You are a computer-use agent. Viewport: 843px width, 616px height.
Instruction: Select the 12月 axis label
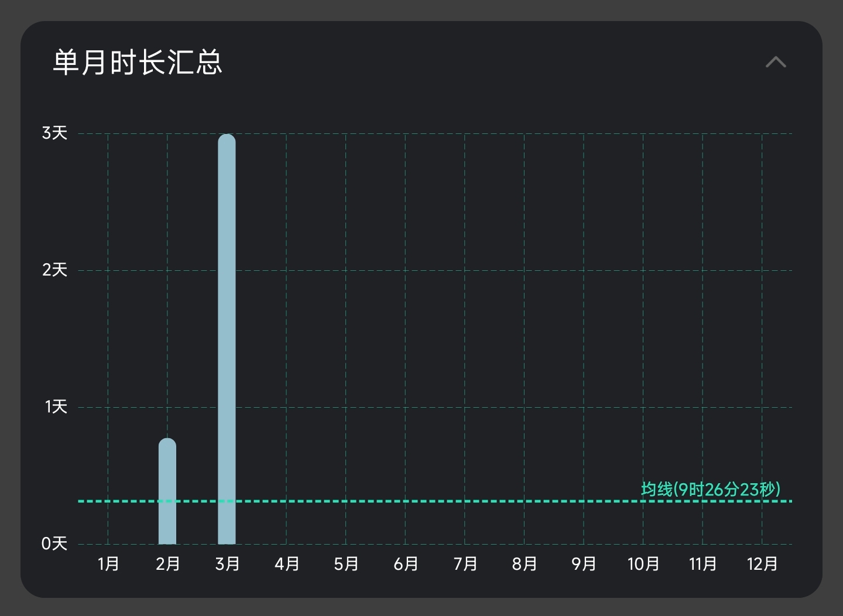point(762,564)
